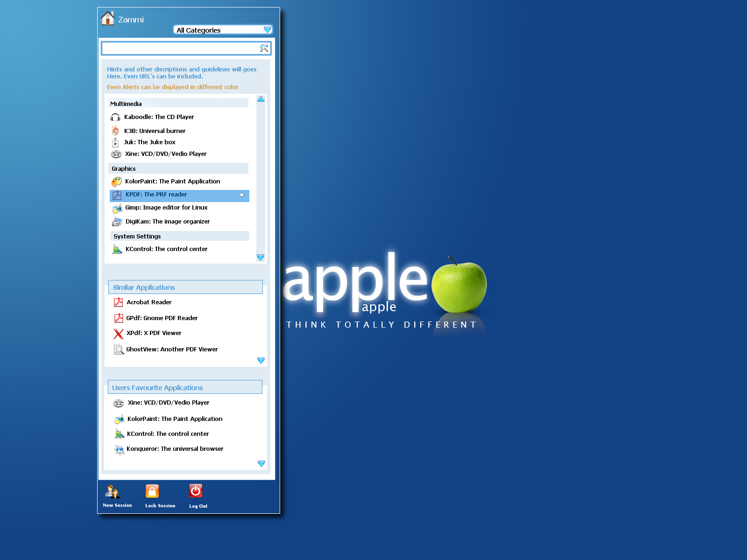The image size is (747, 560).
Task: Click the XPdf red X icon
Action: point(119,334)
